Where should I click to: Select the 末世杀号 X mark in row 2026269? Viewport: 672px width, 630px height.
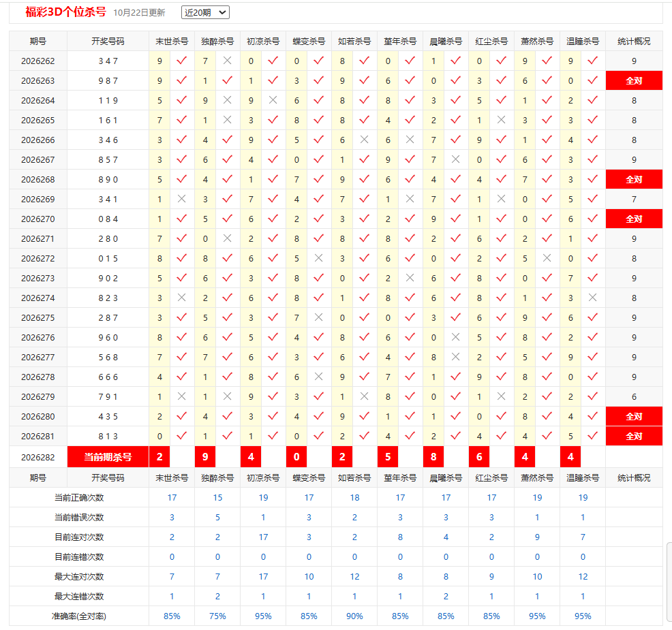tap(182, 199)
